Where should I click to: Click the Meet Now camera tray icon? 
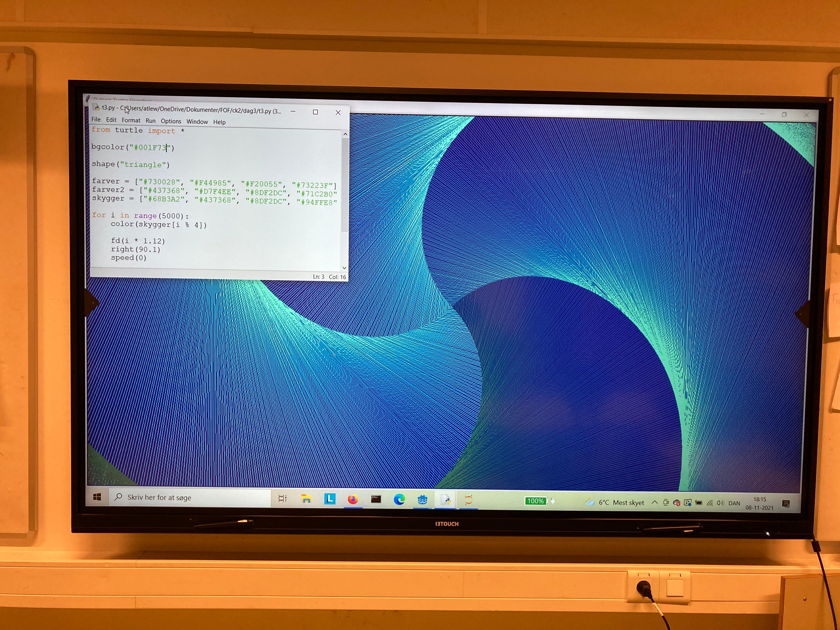(x=666, y=503)
